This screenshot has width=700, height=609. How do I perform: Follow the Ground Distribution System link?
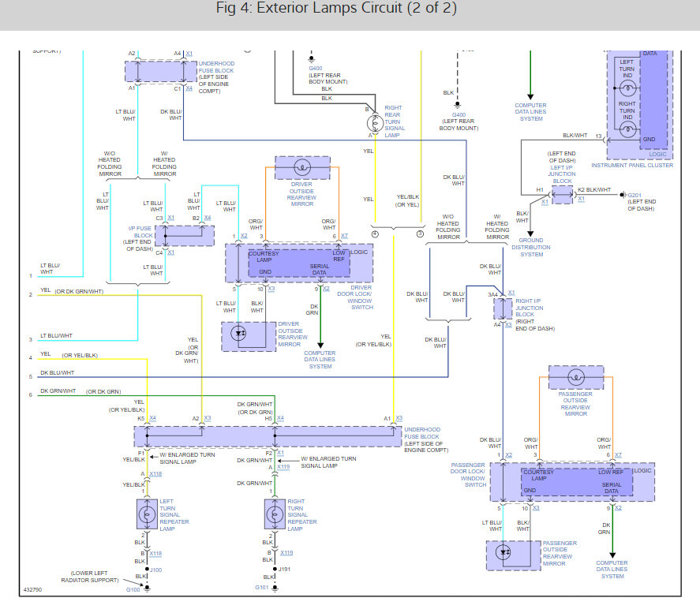coord(531,247)
